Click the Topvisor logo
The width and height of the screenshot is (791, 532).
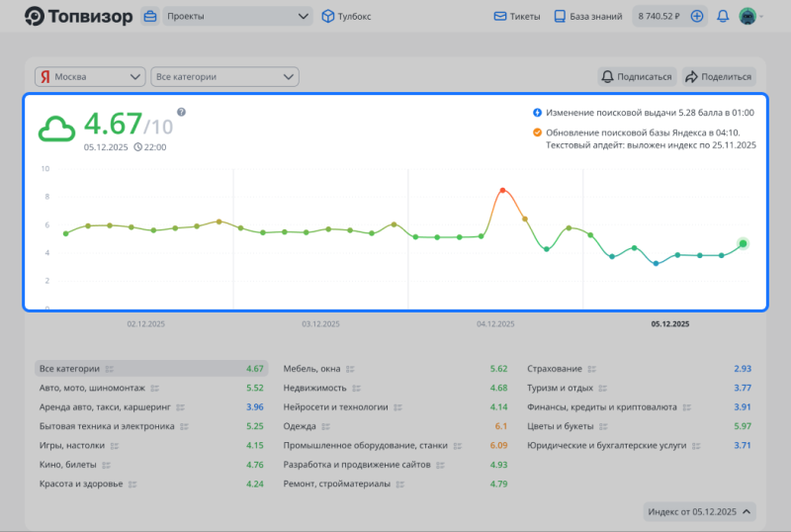click(x=78, y=16)
